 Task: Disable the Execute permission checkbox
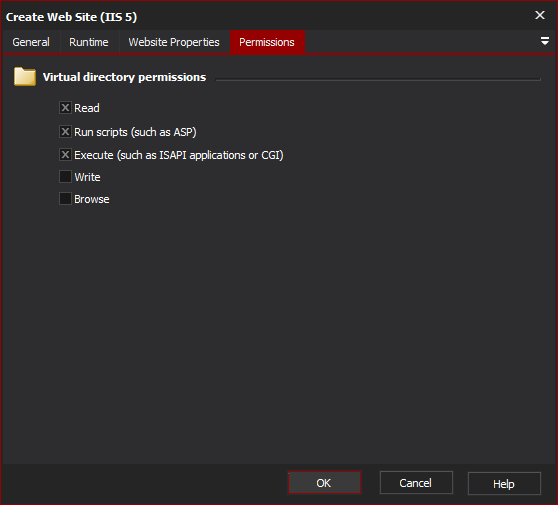65,155
